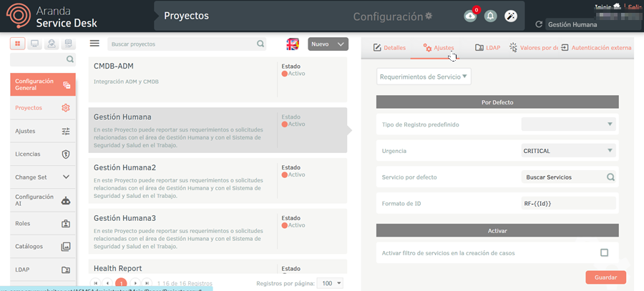
Task: Click the Inicio home link
Action: click(608, 6)
